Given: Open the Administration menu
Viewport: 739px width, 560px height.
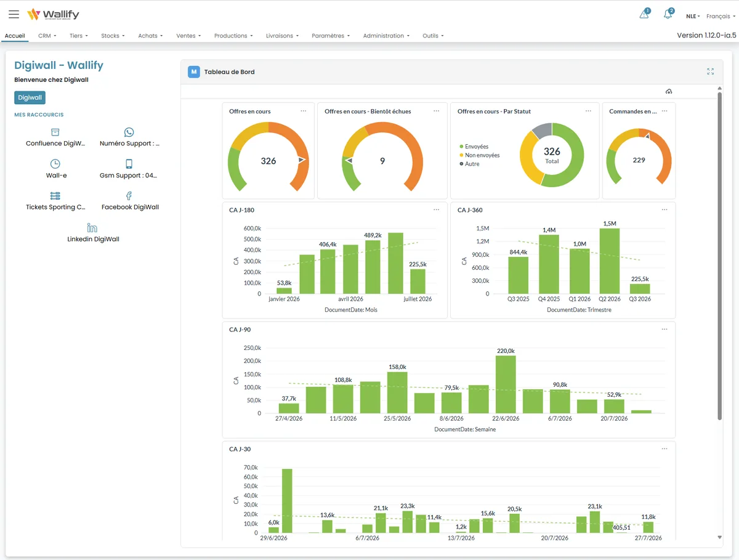Looking at the screenshot, I should (x=386, y=36).
